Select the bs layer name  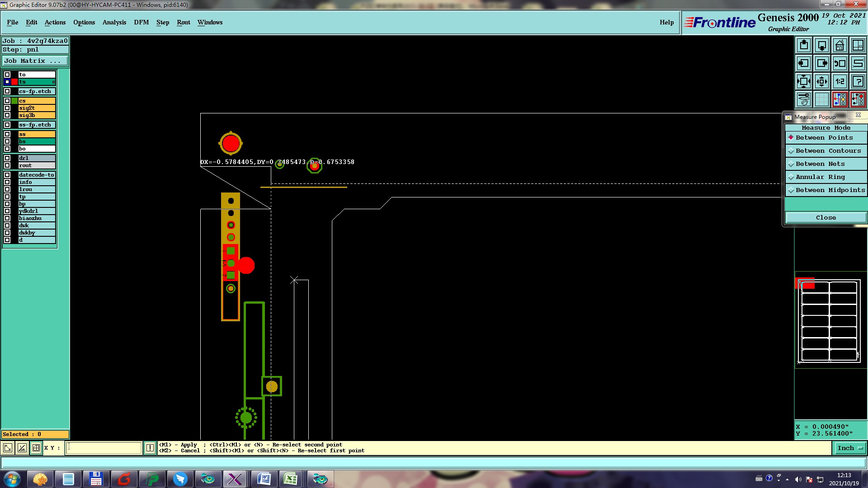37,141
